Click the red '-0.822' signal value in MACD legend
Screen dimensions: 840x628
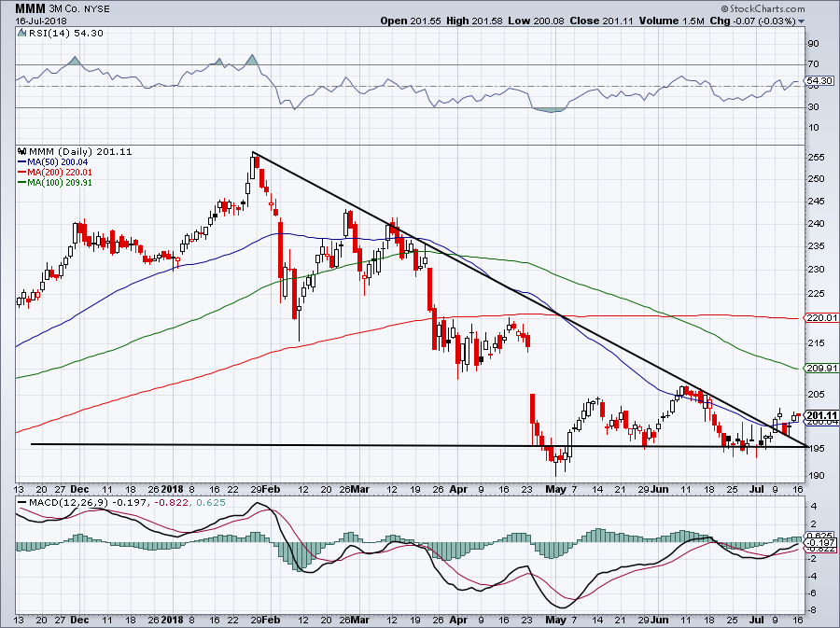[173, 503]
